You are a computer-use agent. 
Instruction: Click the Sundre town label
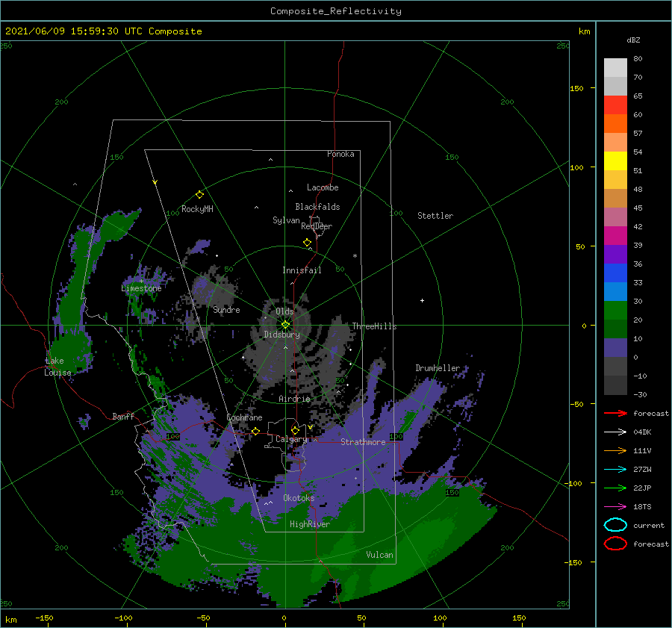226,310
